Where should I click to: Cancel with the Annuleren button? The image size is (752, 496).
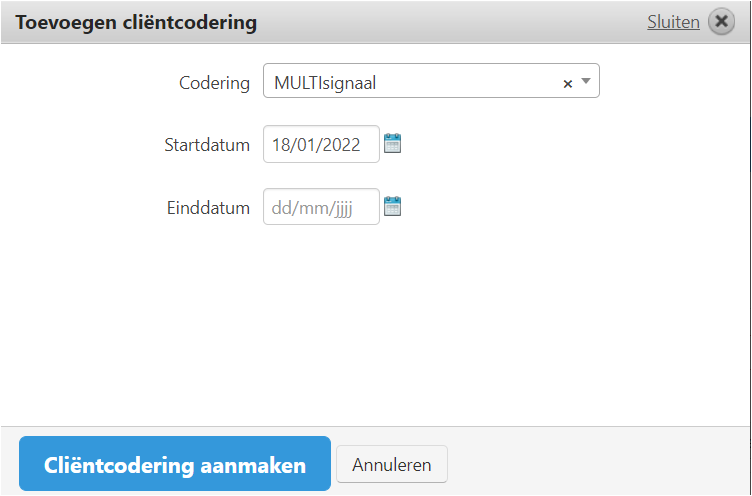(392, 464)
